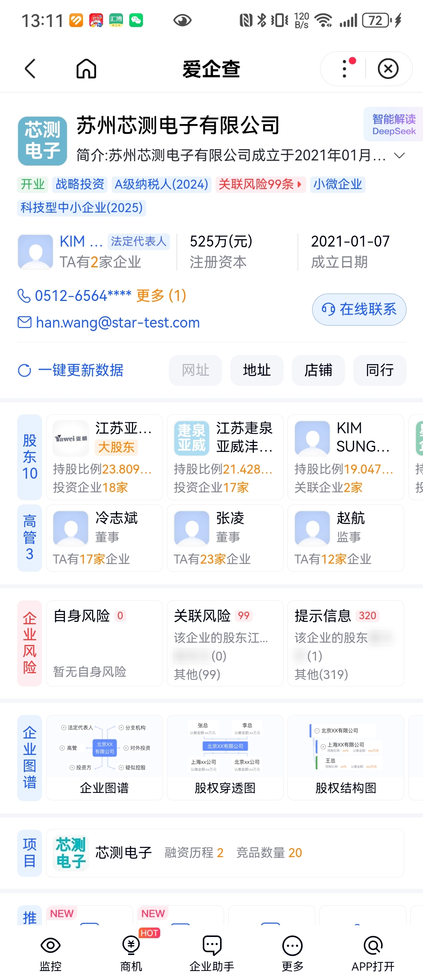View 融资历程 2 records
Viewport: 423px width, 980px height.
[x=194, y=853]
